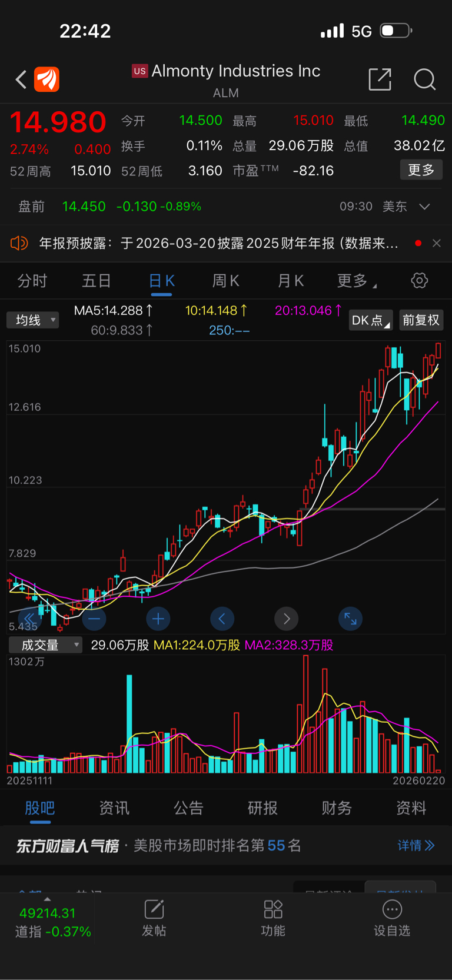Tap the popularity rank number 55

(x=276, y=846)
